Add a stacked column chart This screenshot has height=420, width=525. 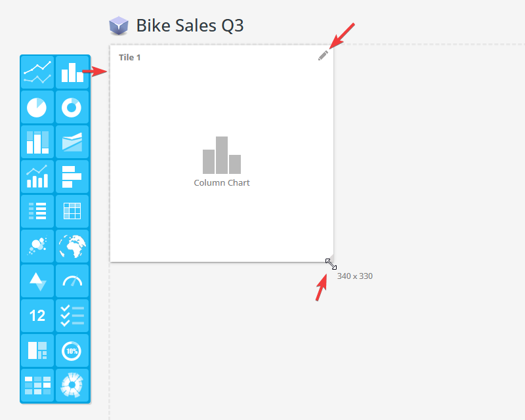click(37, 142)
